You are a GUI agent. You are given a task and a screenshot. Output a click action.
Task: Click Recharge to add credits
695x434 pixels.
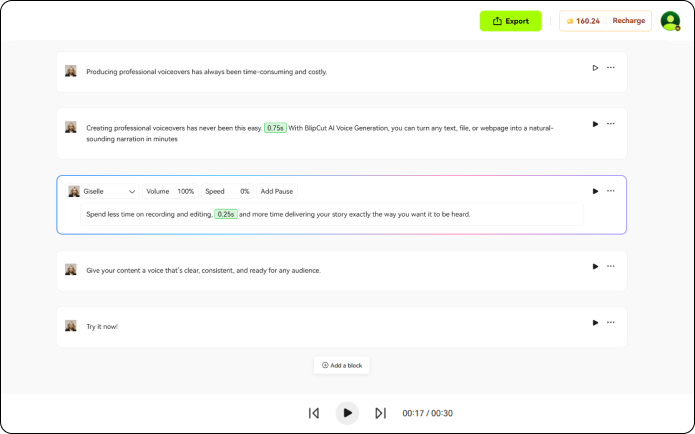pos(628,21)
